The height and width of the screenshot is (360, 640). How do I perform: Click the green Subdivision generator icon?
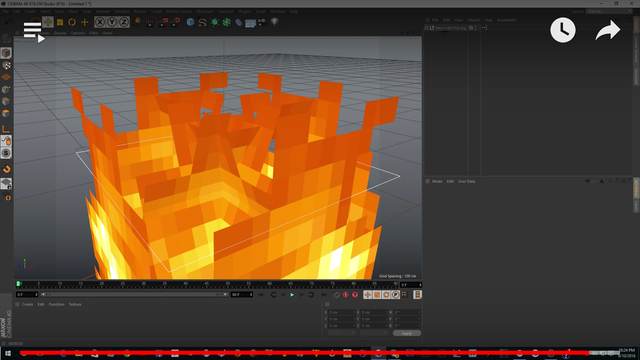click(215, 22)
